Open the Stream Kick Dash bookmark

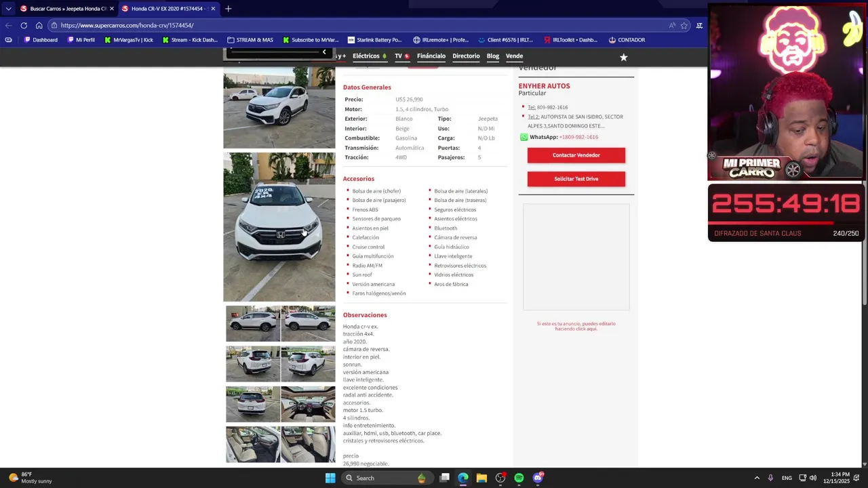[190, 40]
